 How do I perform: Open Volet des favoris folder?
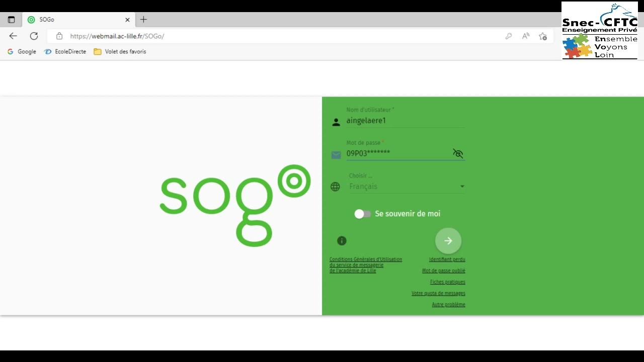coord(120,51)
